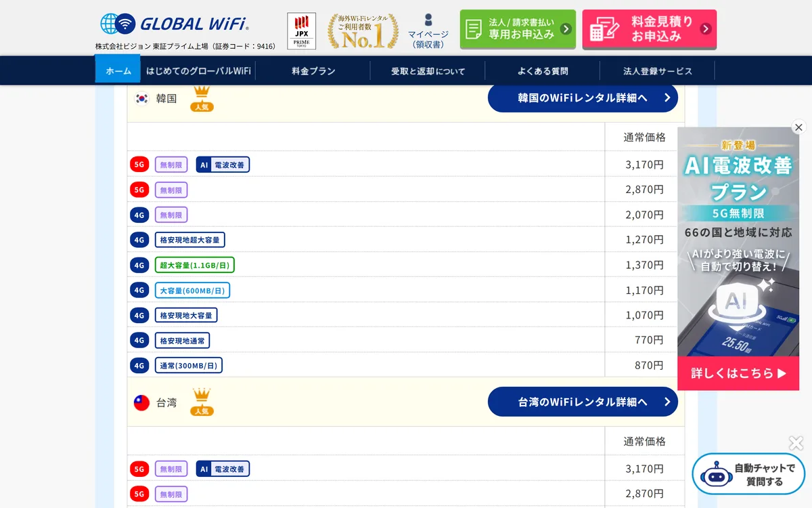The height and width of the screenshot is (508, 812).
Task: Click the Taiwan flag icon
Action: 141,403
